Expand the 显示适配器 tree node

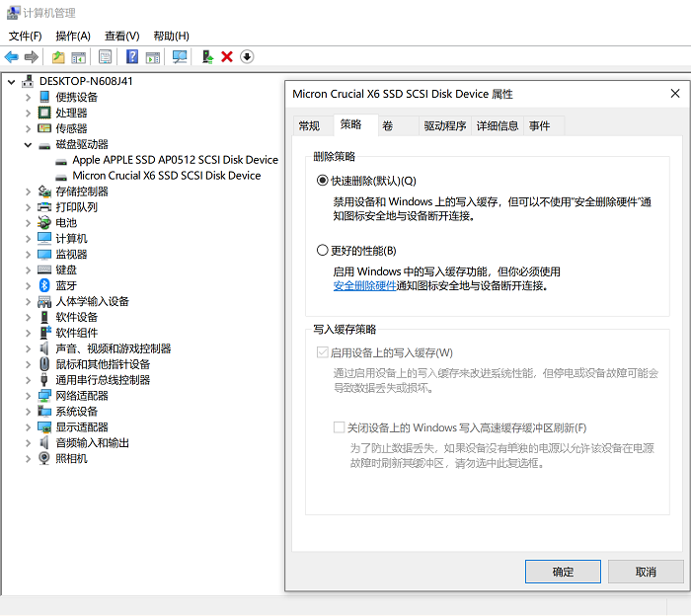[x=28, y=427]
